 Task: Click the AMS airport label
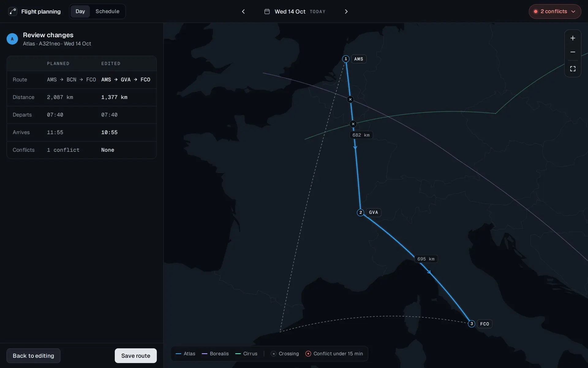coord(359,59)
